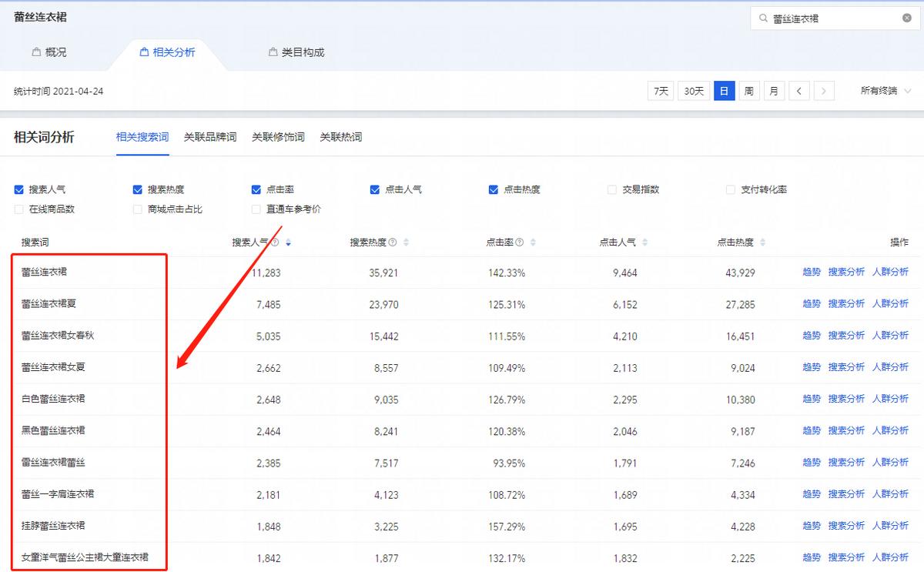
Task: Check the 直通车参考价 option
Action: pos(255,209)
